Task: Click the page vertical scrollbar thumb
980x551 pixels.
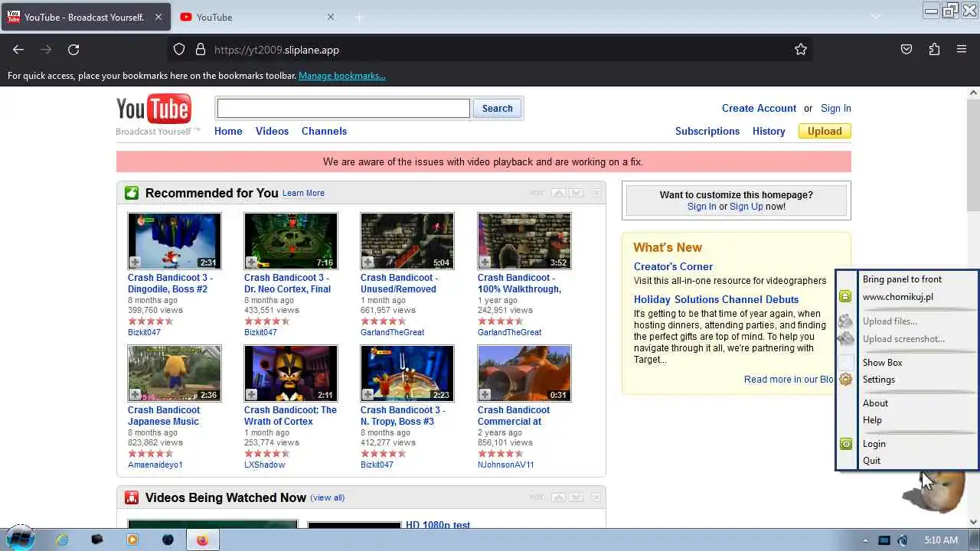Action: pos(974,155)
